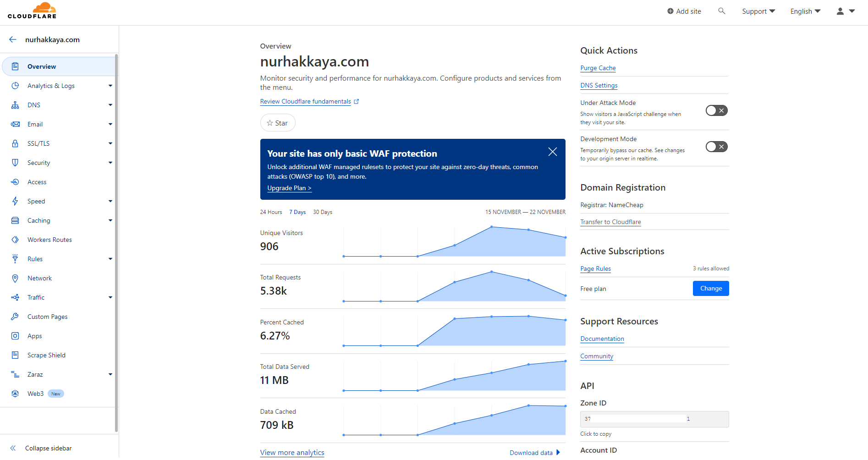The image size is (868, 460).
Task: Open the Community link
Action: (597, 356)
